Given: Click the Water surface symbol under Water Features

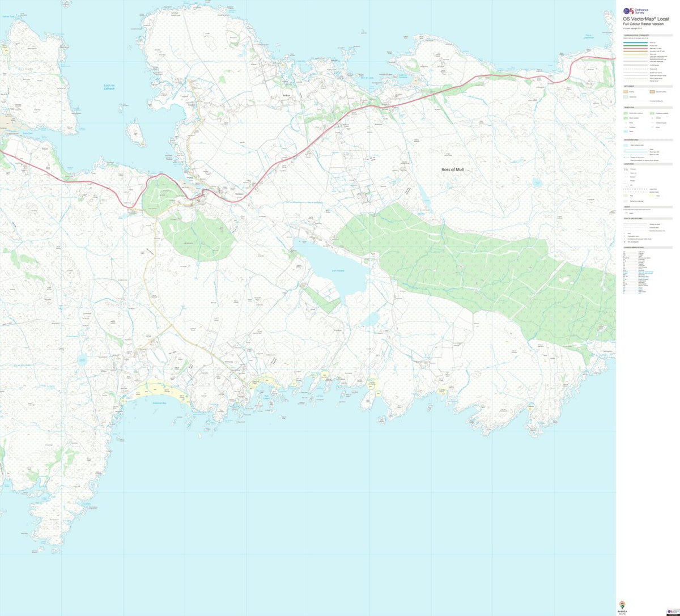Looking at the screenshot, I should pyautogui.click(x=626, y=145).
